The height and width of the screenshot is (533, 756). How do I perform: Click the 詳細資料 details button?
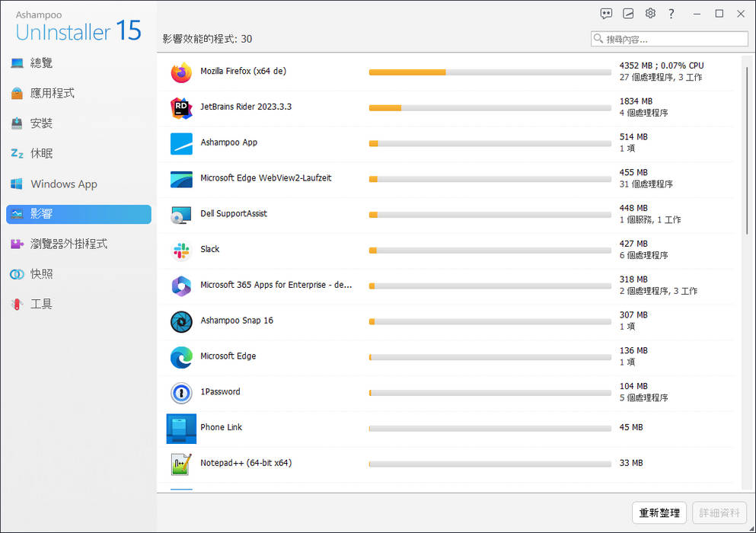(x=719, y=513)
